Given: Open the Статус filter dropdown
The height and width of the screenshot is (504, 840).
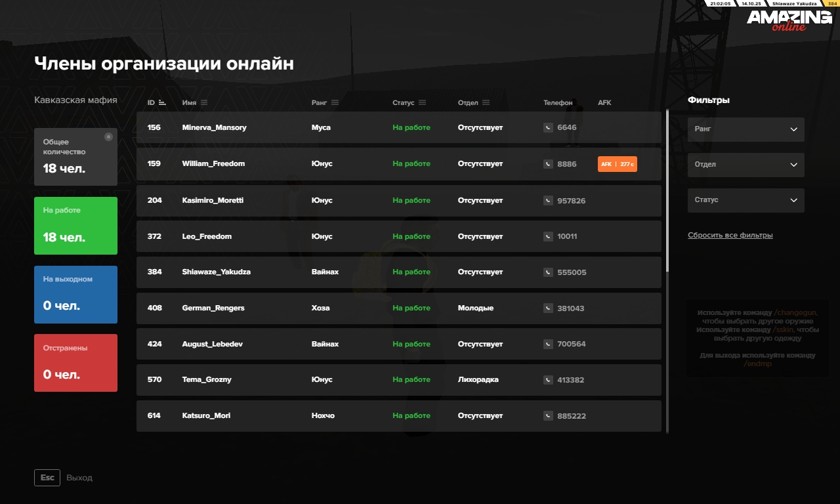Looking at the screenshot, I should 746,200.
